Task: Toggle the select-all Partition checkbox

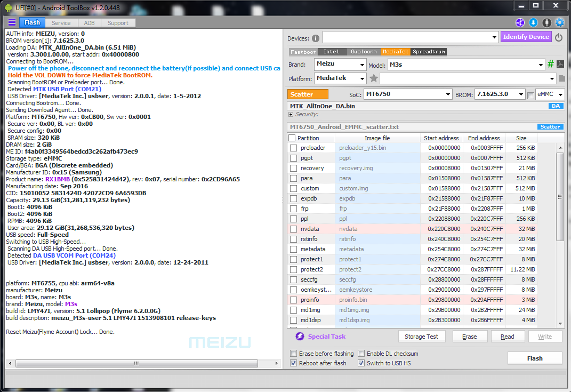Action: [292, 138]
